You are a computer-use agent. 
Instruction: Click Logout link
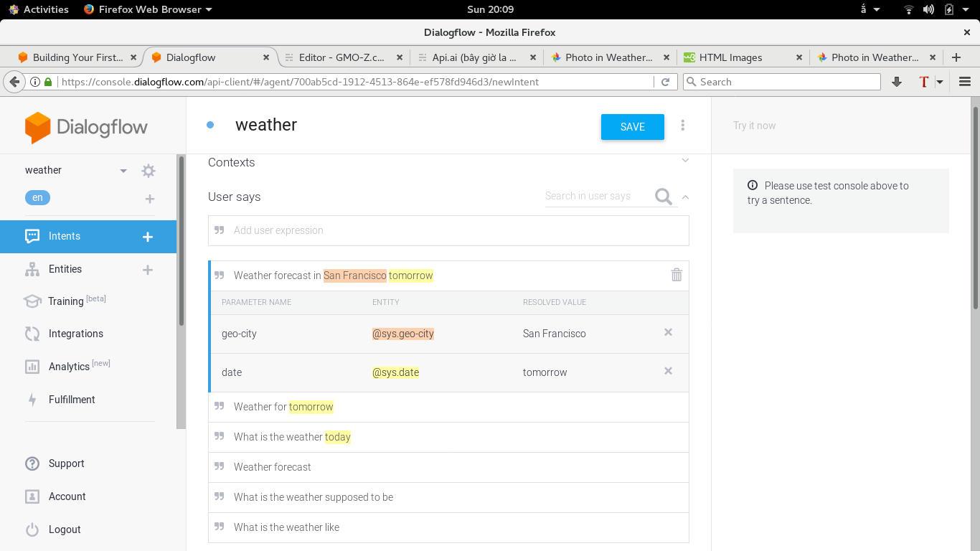pyautogui.click(x=65, y=529)
